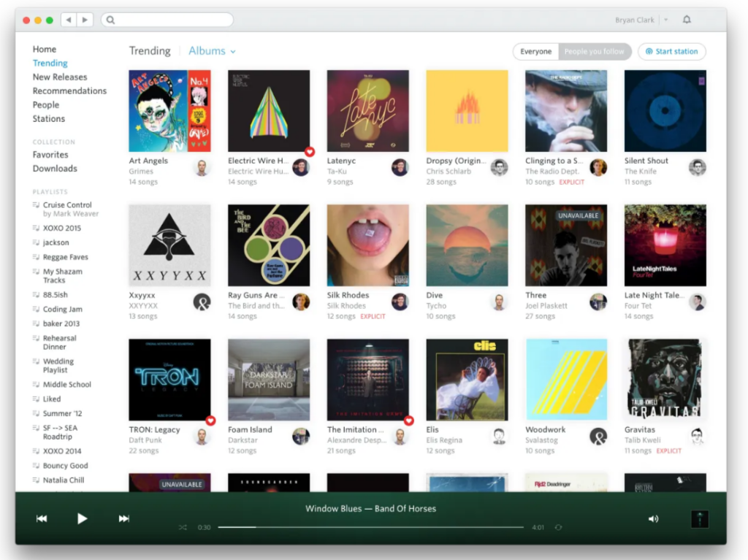
Task: Go forward with the forward arrow
Action: click(x=85, y=20)
